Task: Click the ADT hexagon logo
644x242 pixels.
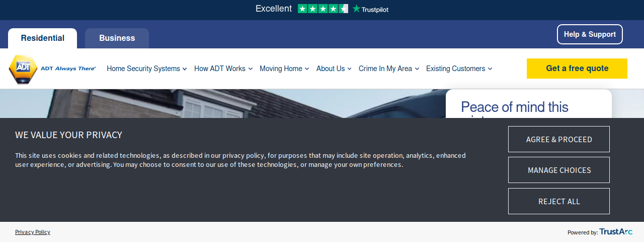Action: point(23,69)
